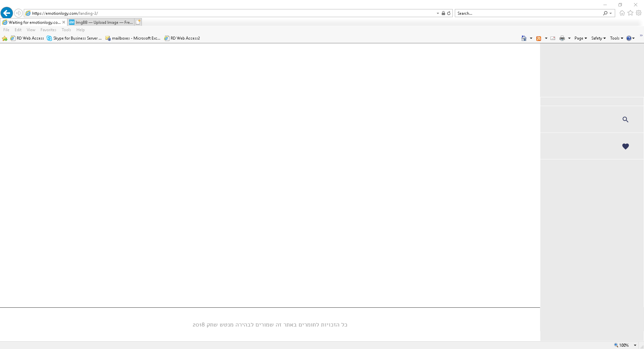Expand the zoom level dropdown arrow

pos(635,345)
